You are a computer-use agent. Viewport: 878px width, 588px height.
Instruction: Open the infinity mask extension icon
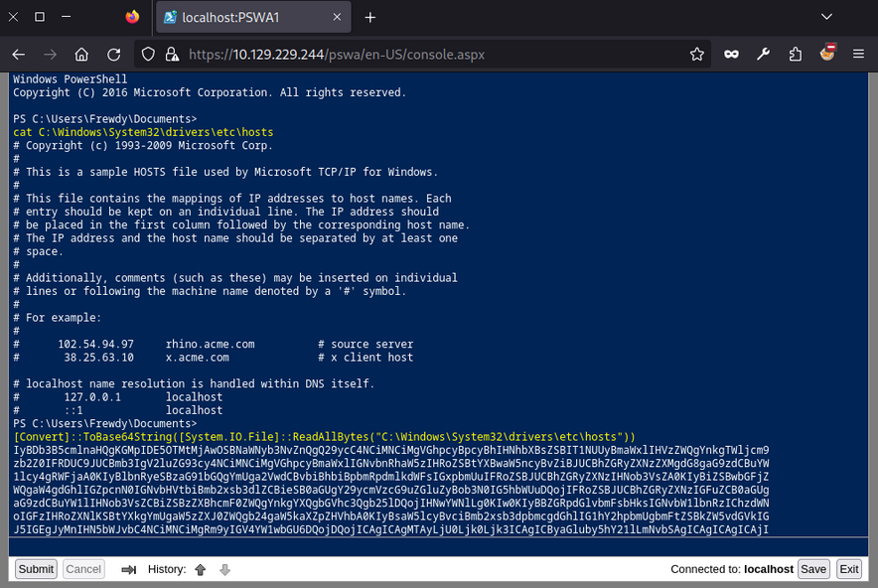731,55
